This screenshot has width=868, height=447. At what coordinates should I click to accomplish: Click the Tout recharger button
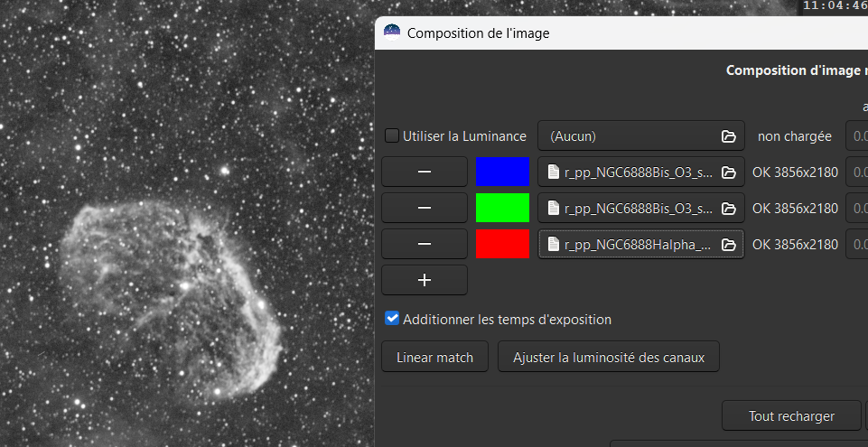click(x=791, y=416)
